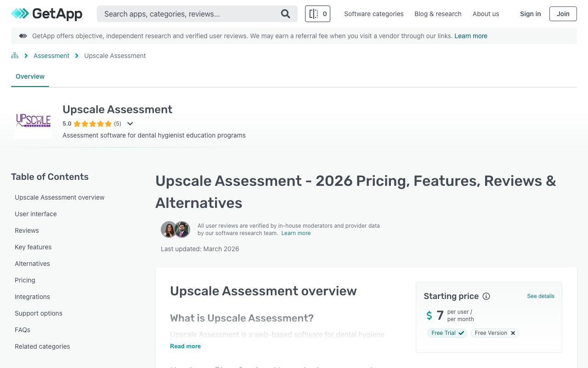Click the Last updated: March 2026 text
588x368 pixels.
[200, 249]
